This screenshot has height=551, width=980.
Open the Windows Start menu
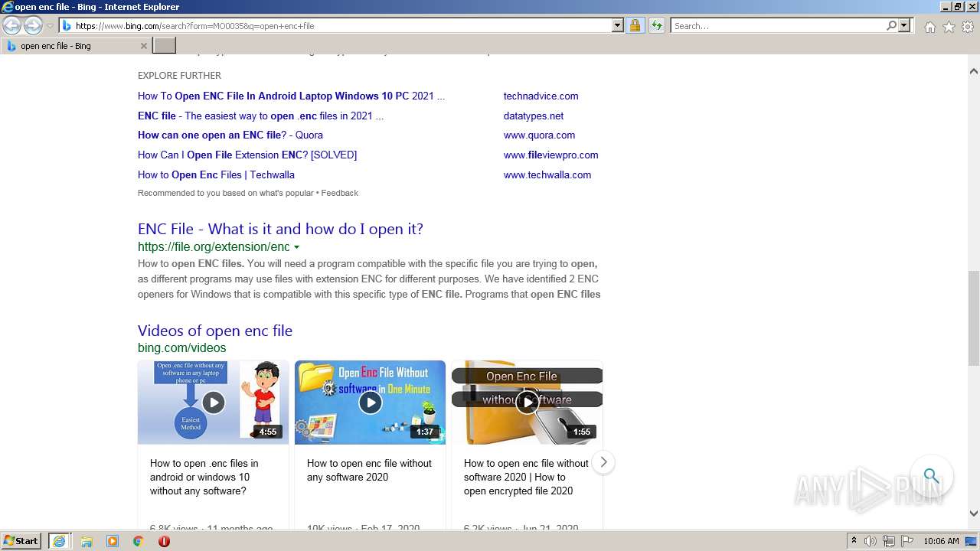tap(21, 541)
